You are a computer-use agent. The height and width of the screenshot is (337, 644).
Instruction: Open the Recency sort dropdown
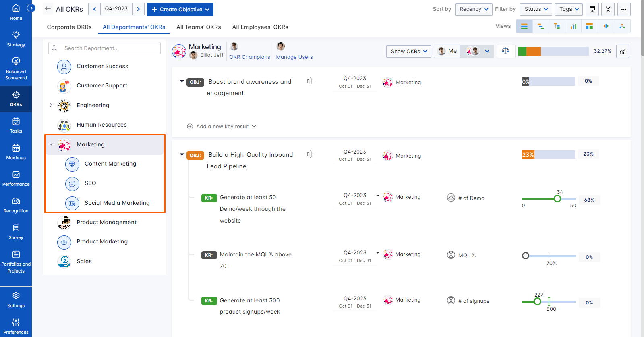coord(474,9)
